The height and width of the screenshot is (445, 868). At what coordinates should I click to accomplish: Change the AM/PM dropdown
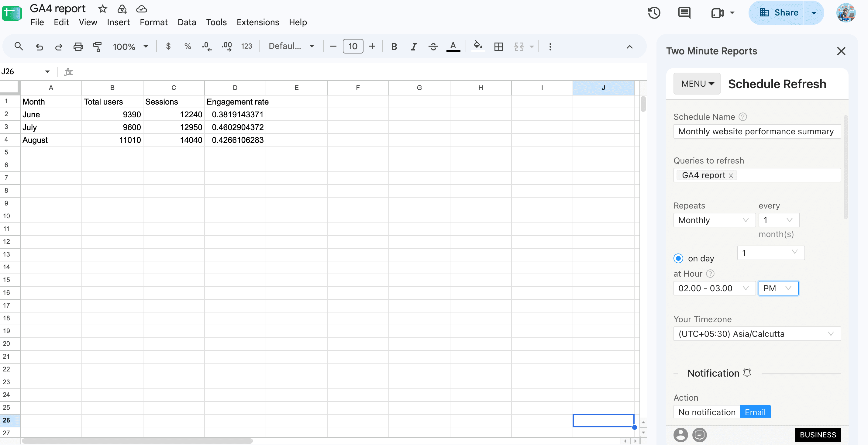778,288
